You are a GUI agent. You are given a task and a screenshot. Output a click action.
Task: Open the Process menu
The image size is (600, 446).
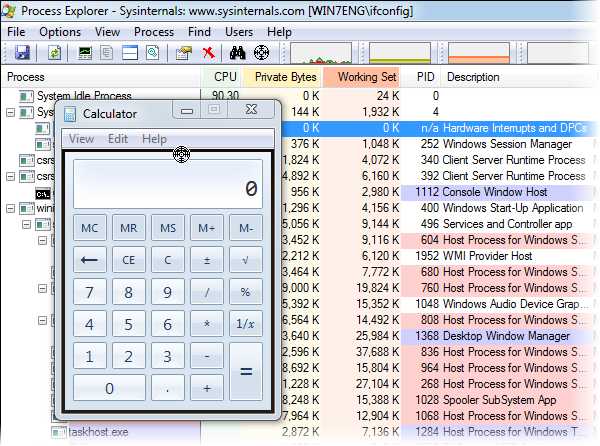[154, 32]
